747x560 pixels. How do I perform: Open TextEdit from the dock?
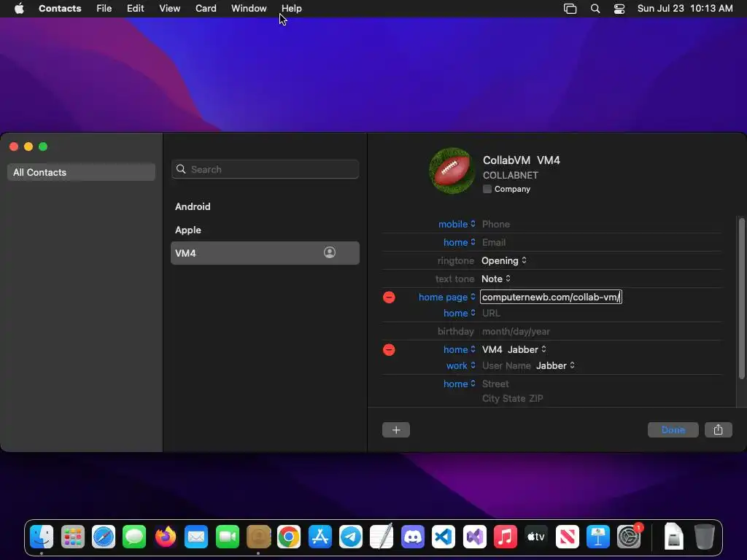click(x=382, y=537)
